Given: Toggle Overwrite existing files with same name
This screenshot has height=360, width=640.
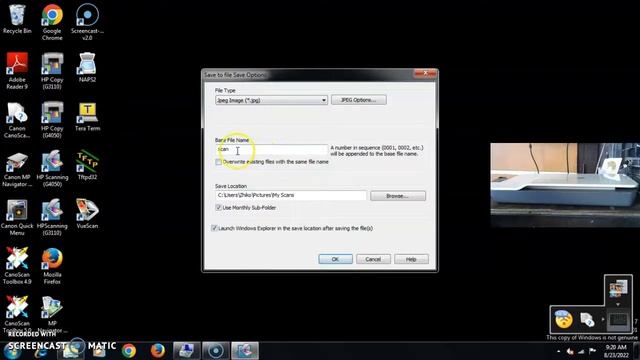Looking at the screenshot, I should point(218,162).
